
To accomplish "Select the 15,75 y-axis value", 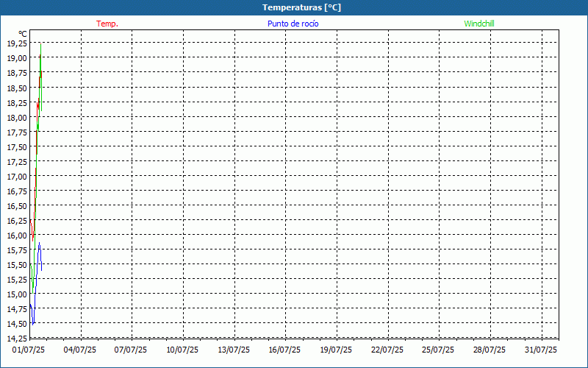I will pos(17,250).
